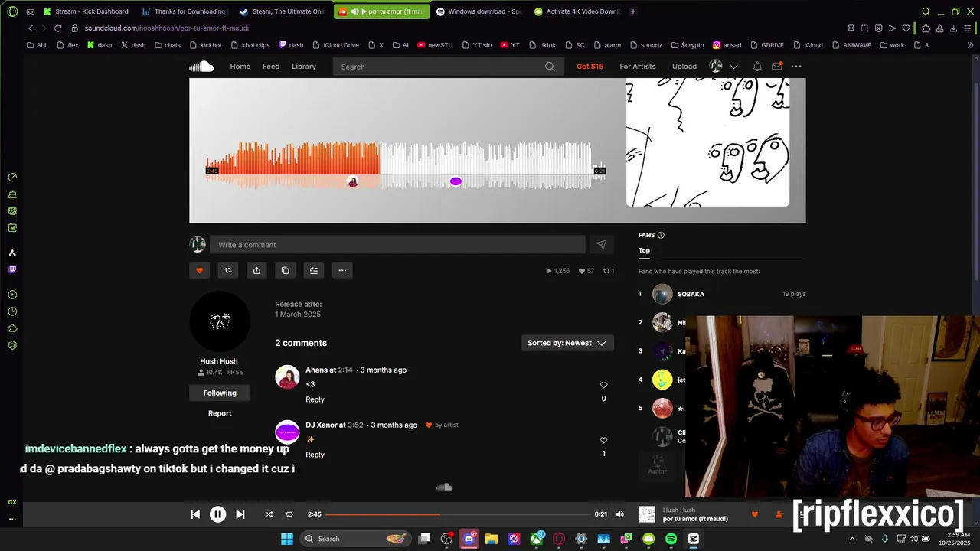Open Discord from the taskbar
Image resolution: width=980 pixels, height=551 pixels.
click(x=469, y=539)
